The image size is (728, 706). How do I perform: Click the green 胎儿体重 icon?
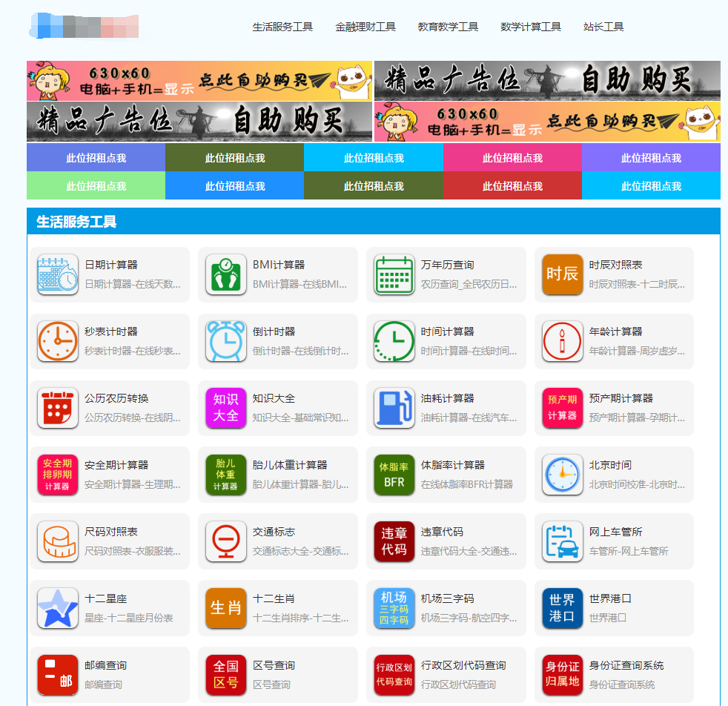point(225,475)
